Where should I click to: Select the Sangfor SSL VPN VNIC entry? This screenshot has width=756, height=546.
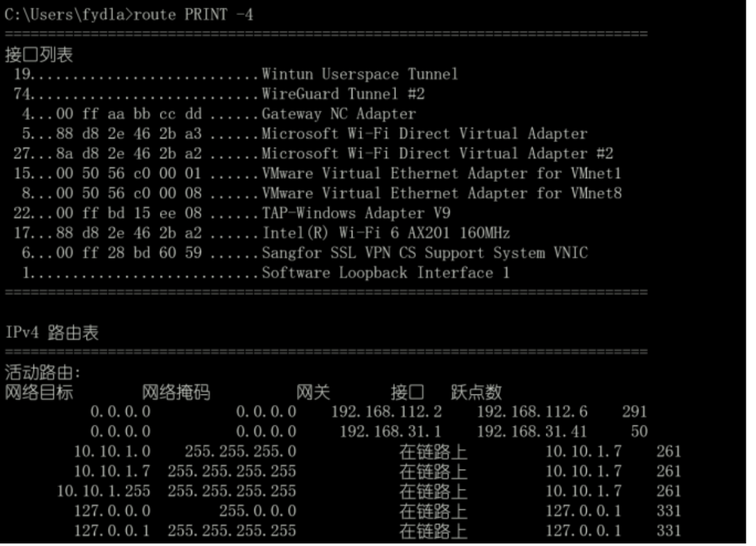click(424, 253)
